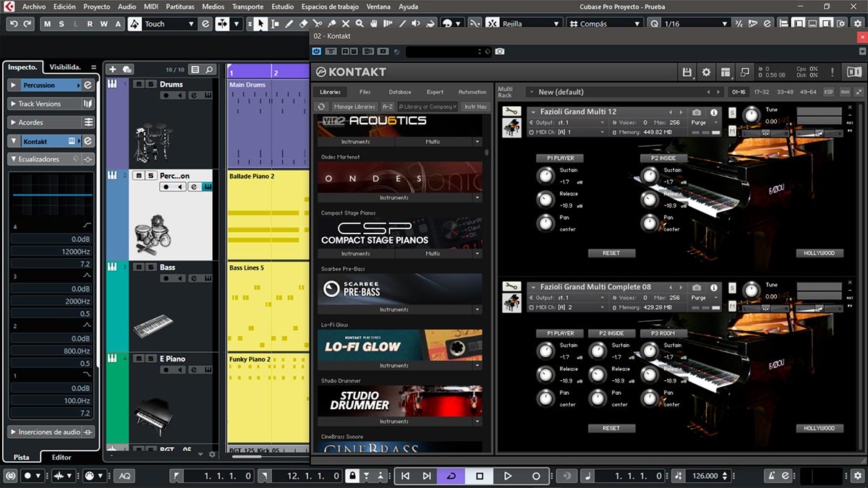
Task: Search tracks with the magnifier icon
Action: pyautogui.click(x=209, y=69)
